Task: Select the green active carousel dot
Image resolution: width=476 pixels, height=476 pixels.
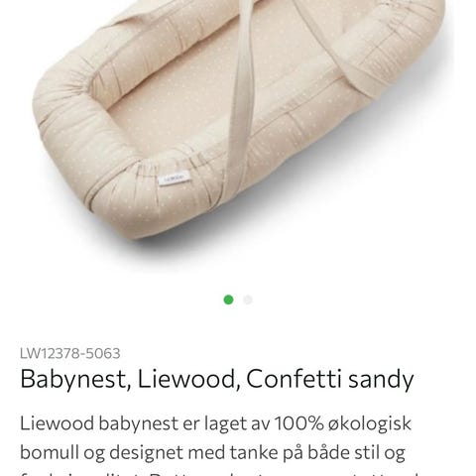Action: (x=228, y=299)
